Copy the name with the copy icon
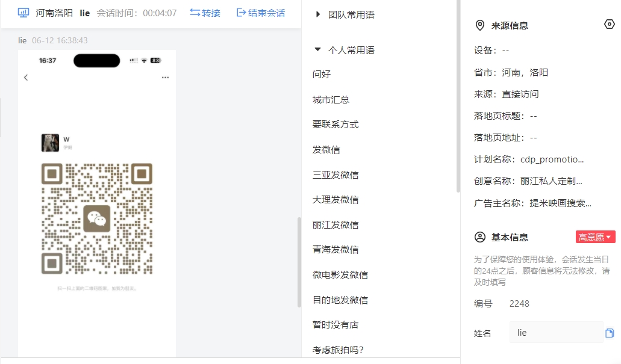 pyautogui.click(x=610, y=333)
